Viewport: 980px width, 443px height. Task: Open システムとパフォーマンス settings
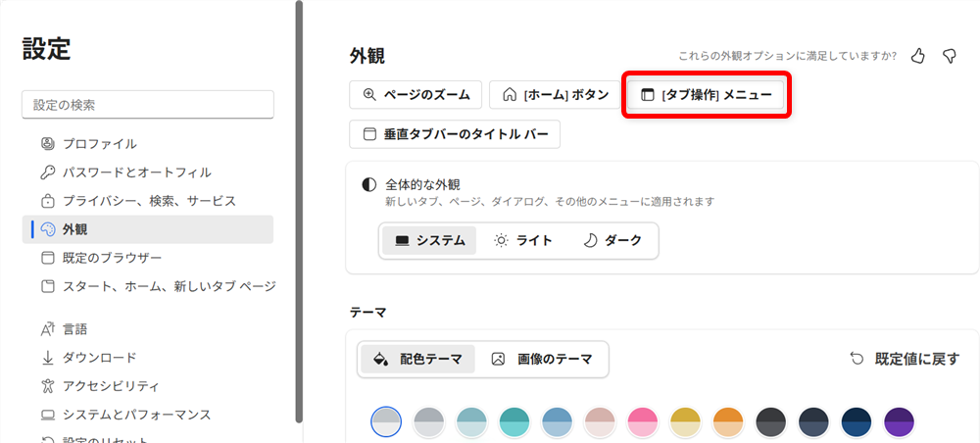click(148, 415)
